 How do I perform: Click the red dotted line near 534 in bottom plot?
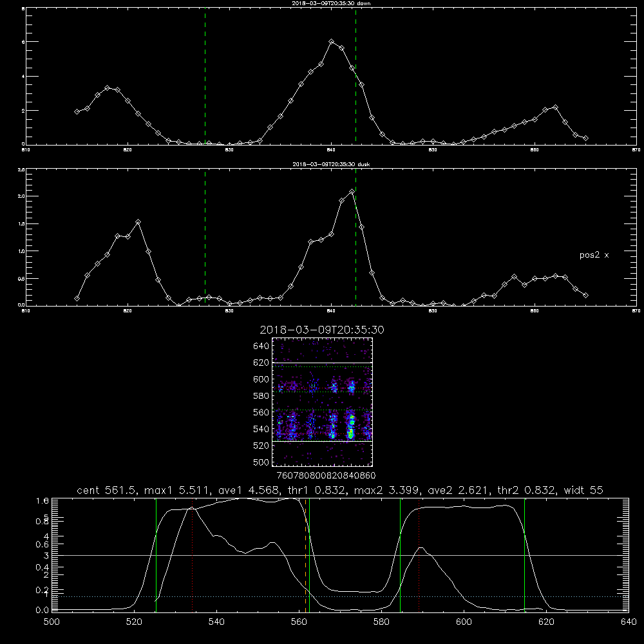pos(192,555)
